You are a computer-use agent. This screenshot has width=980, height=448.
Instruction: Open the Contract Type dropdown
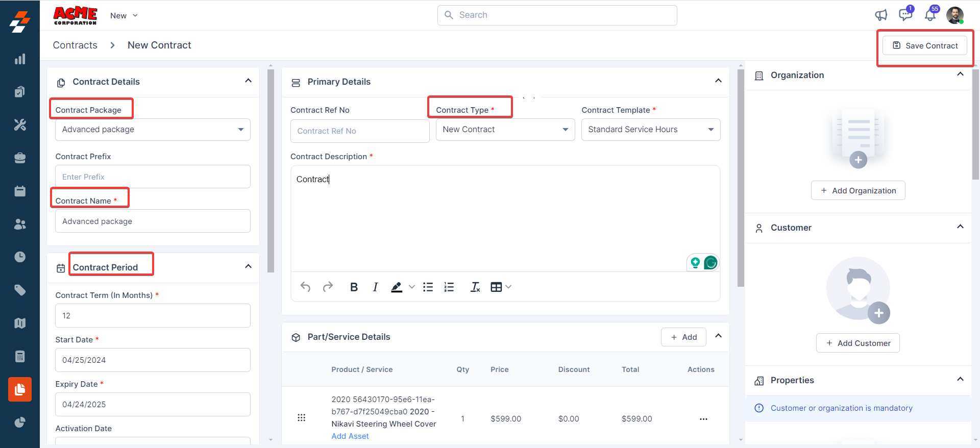click(505, 130)
